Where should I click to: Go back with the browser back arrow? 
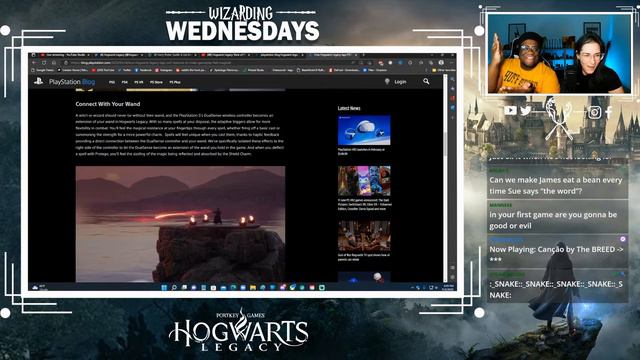33,63
